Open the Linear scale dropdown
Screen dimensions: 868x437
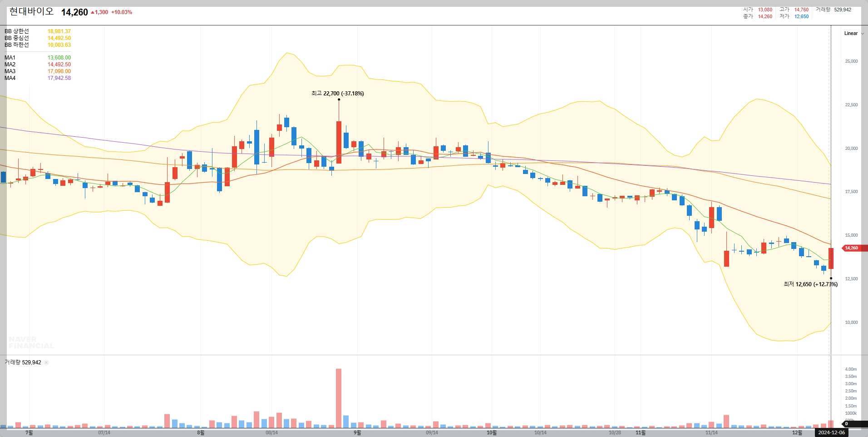point(853,33)
